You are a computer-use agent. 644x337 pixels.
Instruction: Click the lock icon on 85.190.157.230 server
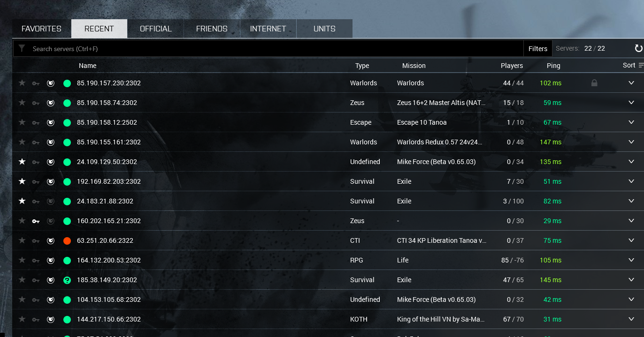click(594, 83)
